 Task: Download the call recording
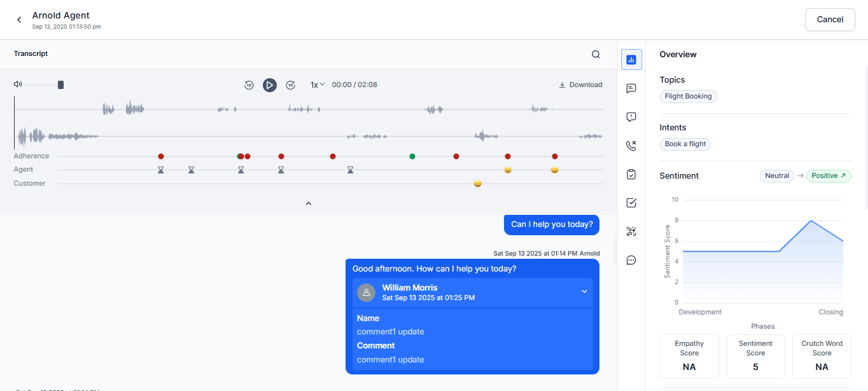[x=580, y=85]
